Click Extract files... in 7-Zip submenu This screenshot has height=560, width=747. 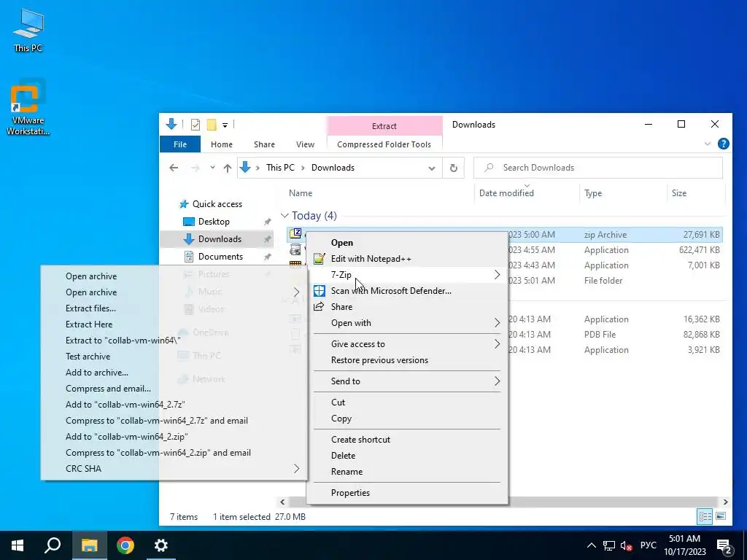tap(174, 308)
